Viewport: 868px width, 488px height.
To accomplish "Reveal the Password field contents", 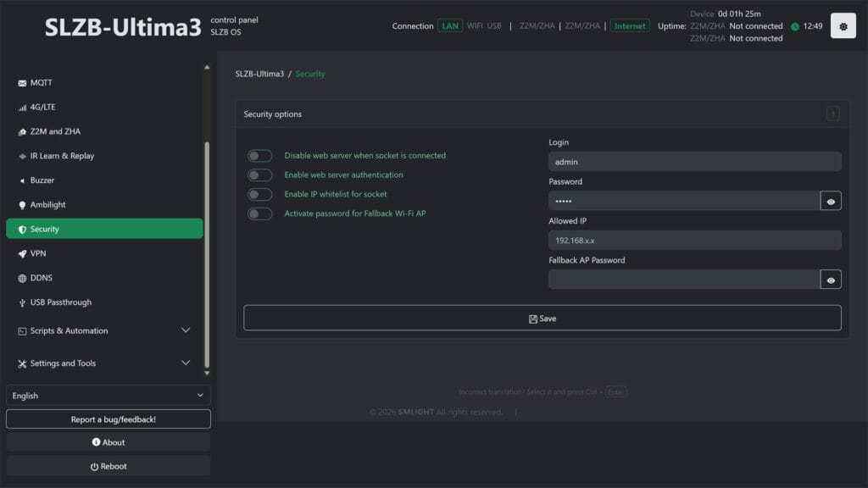I will click(x=831, y=200).
